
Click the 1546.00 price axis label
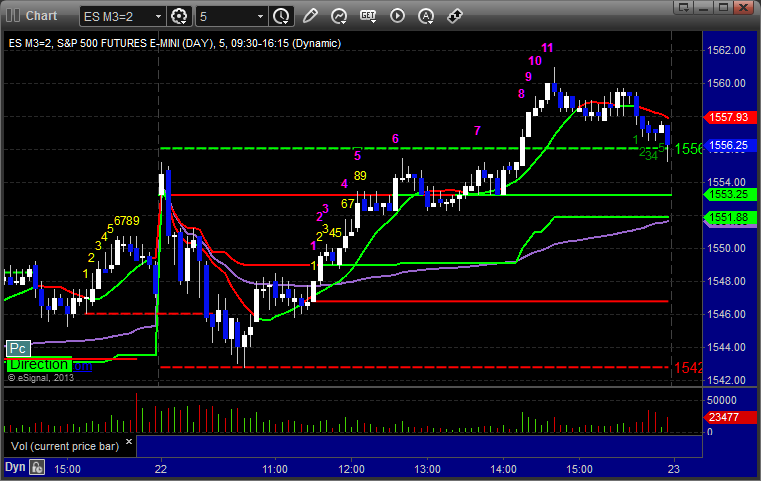726,314
